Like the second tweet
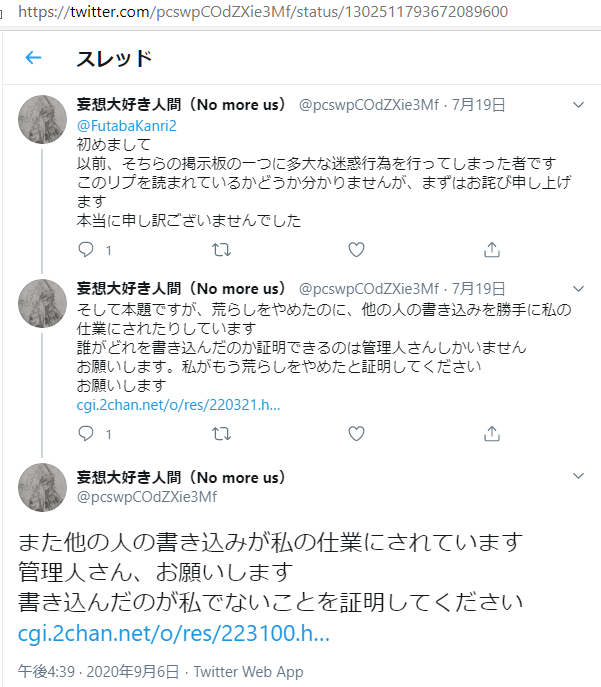601x687 pixels. click(356, 433)
